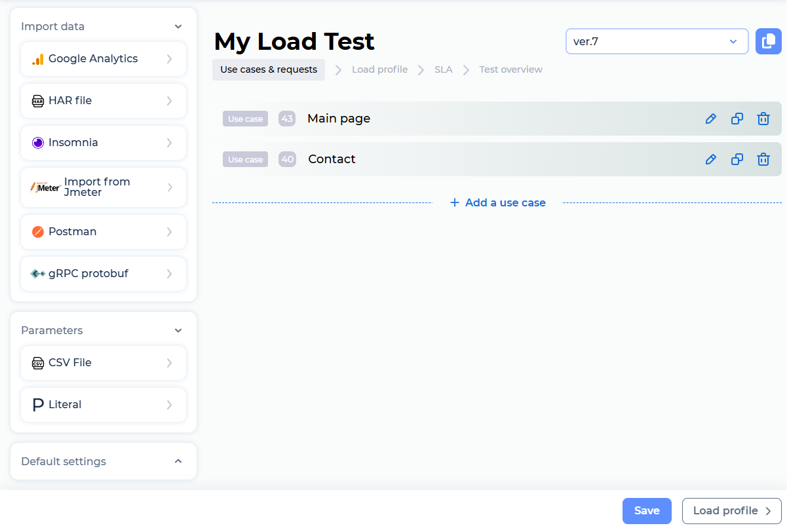
Task: Collapse the Import data section
Action: [178, 26]
